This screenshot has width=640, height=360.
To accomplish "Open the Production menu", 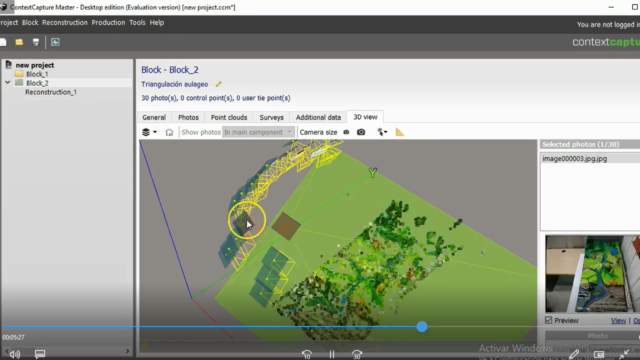I will click(x=108, y=22).
